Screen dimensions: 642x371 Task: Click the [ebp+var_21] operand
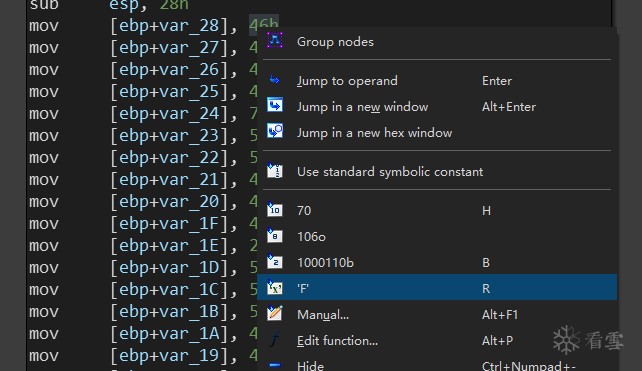point(168,180)
